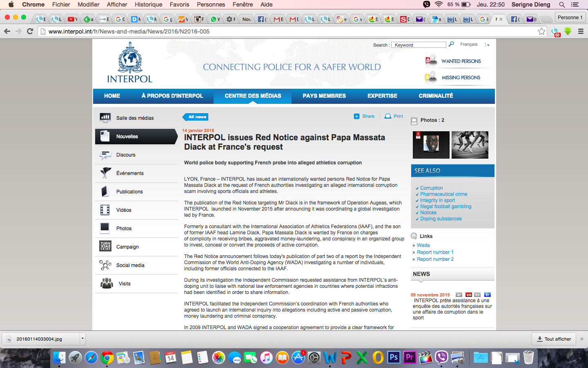Open Doping substances link
588x368 pixels.
coord(441,219)
